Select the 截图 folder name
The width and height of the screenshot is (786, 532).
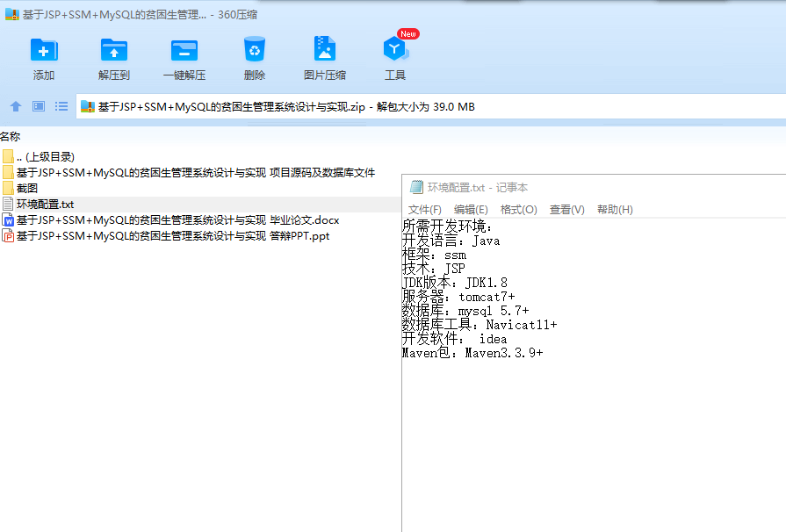(x=27, y=189)
